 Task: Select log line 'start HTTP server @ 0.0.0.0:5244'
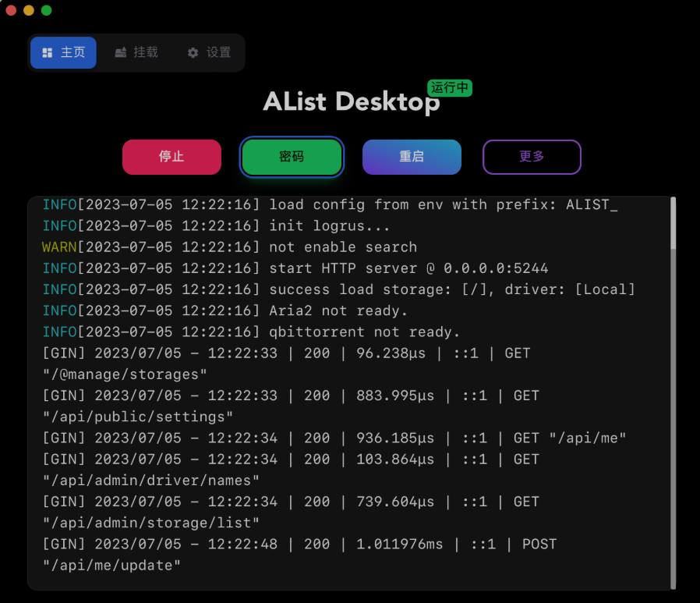(295, 268)
